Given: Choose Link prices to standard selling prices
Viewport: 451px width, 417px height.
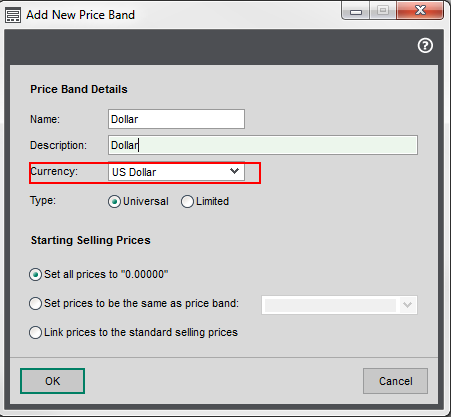Looking at the screenshot, I should tap(35, 333).
